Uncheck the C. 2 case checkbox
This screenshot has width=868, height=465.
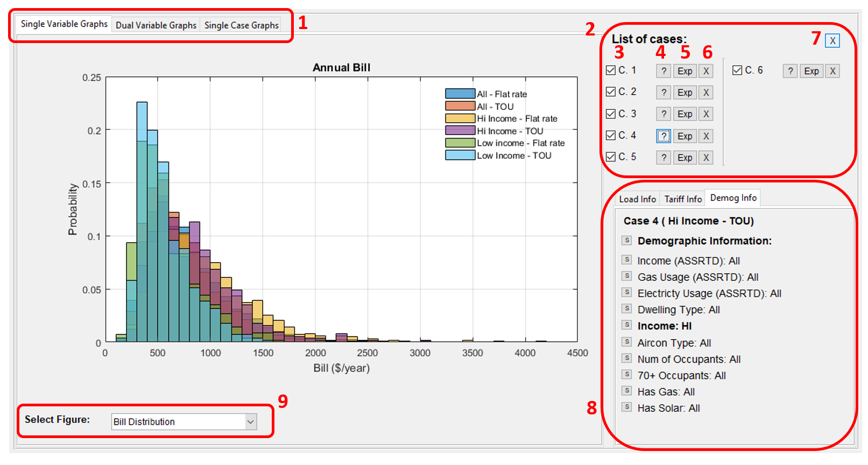point(611,92)
